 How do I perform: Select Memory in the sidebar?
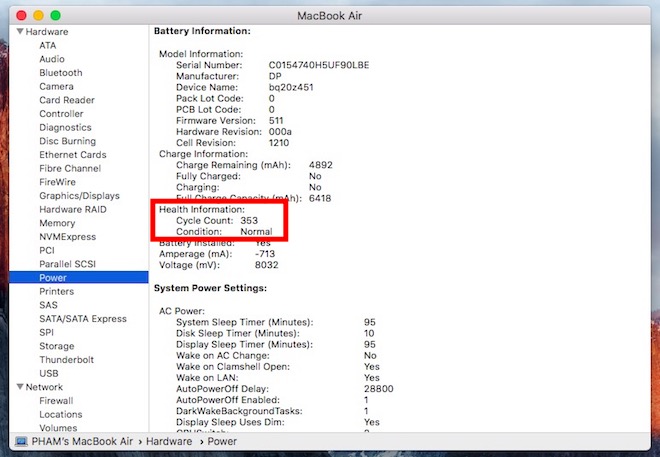pyautogui.click(x=57, y=223)
